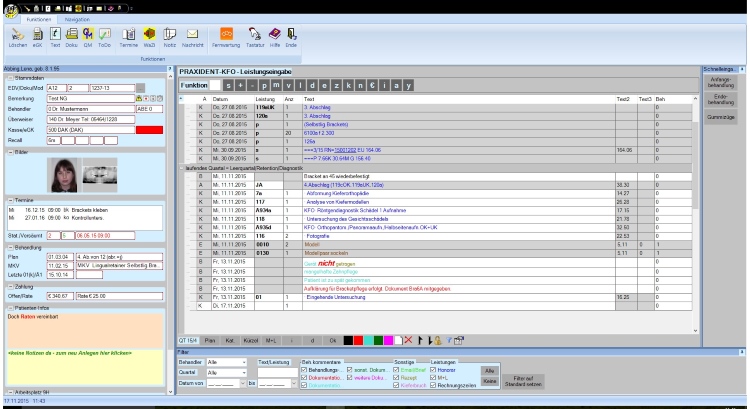Viewport: 750px width, 409px height.
Task: Open the eGK card reader tool
Action: (36, 37)
